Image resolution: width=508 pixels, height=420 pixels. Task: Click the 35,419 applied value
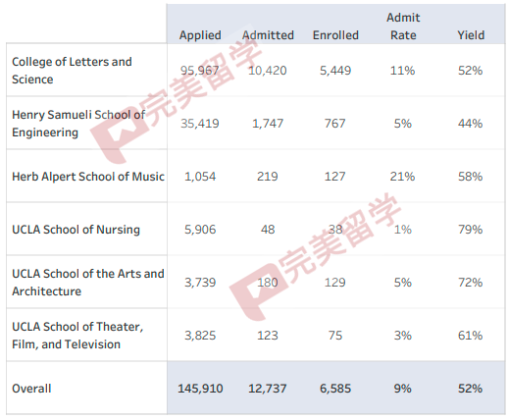[x=200, y=124]
